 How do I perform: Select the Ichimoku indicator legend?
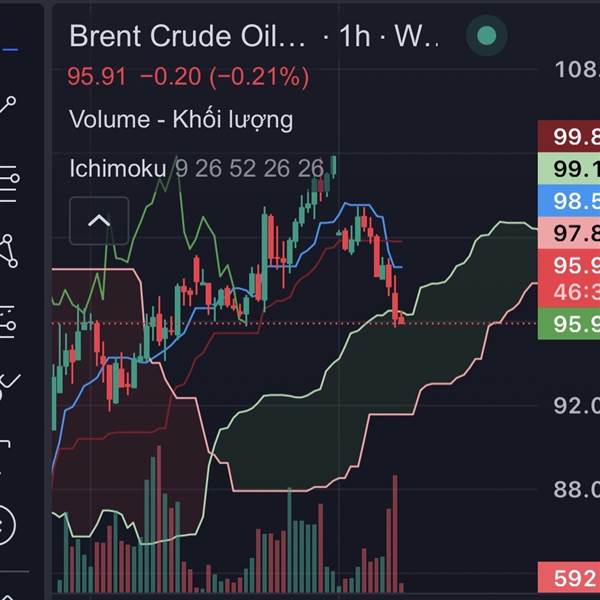coord(117,169)
